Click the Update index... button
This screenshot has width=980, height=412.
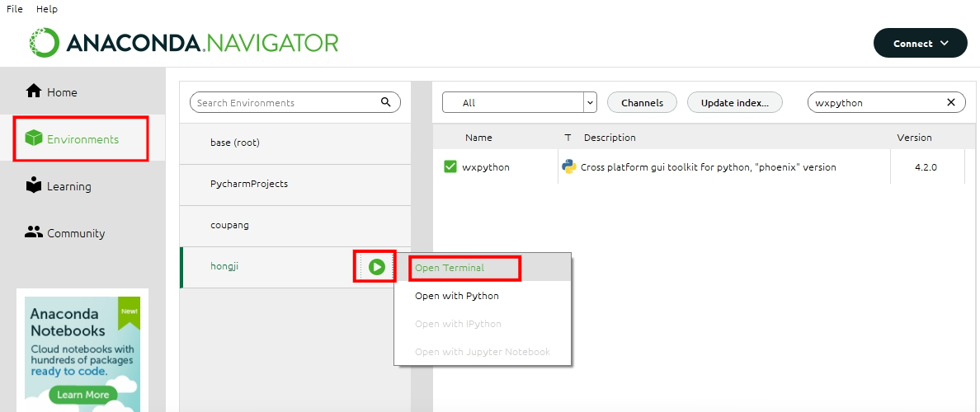735,102
